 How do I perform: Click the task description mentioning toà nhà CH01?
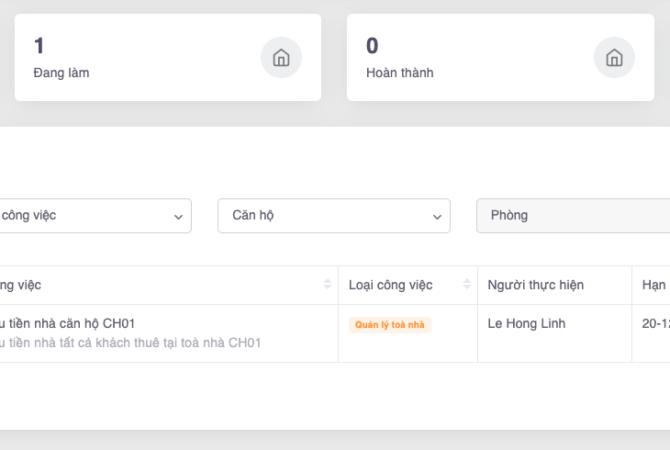[x=130, y=343]
